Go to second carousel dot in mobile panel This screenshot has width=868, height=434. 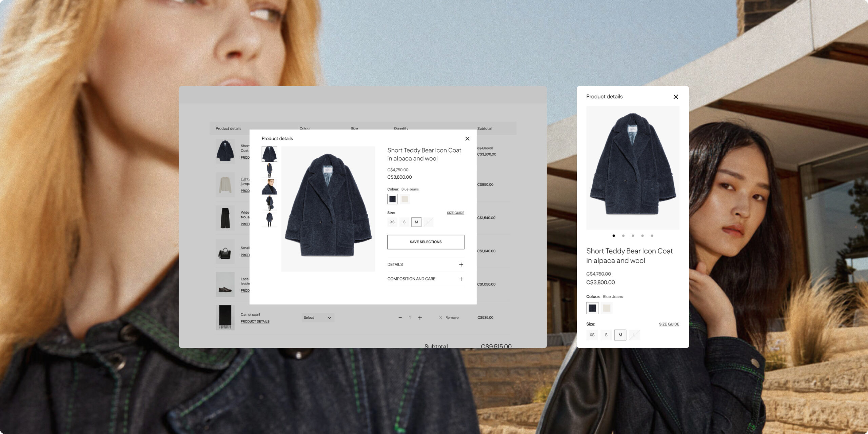click(x=623, y=236)
